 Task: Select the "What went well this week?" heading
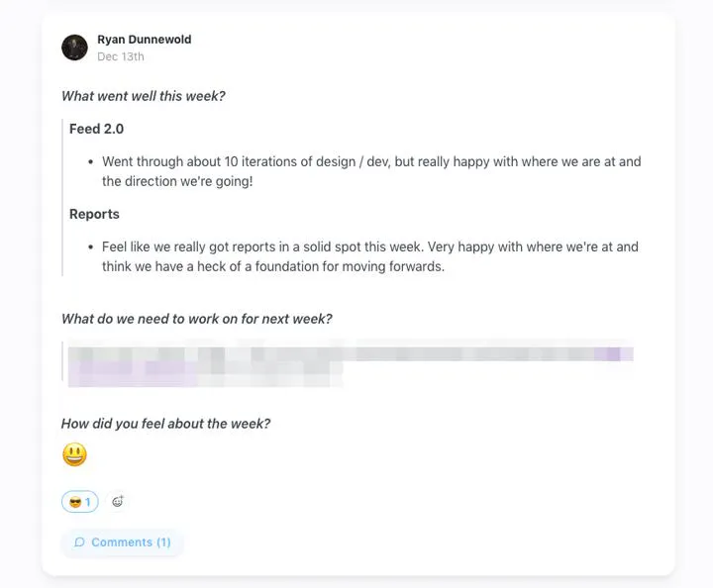point(143,96)
